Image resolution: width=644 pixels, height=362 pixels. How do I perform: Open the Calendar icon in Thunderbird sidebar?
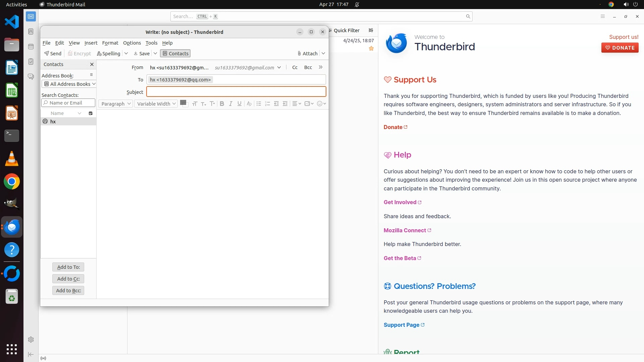point(31,47)
